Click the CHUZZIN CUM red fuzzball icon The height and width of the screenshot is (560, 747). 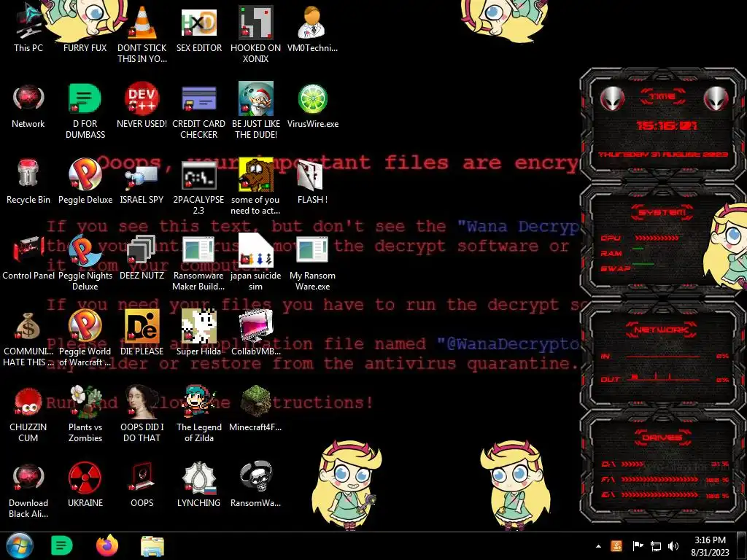point(28,413)
